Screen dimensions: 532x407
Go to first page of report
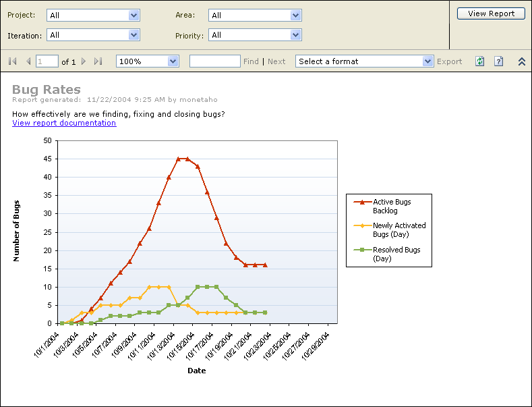coord(13,61)
